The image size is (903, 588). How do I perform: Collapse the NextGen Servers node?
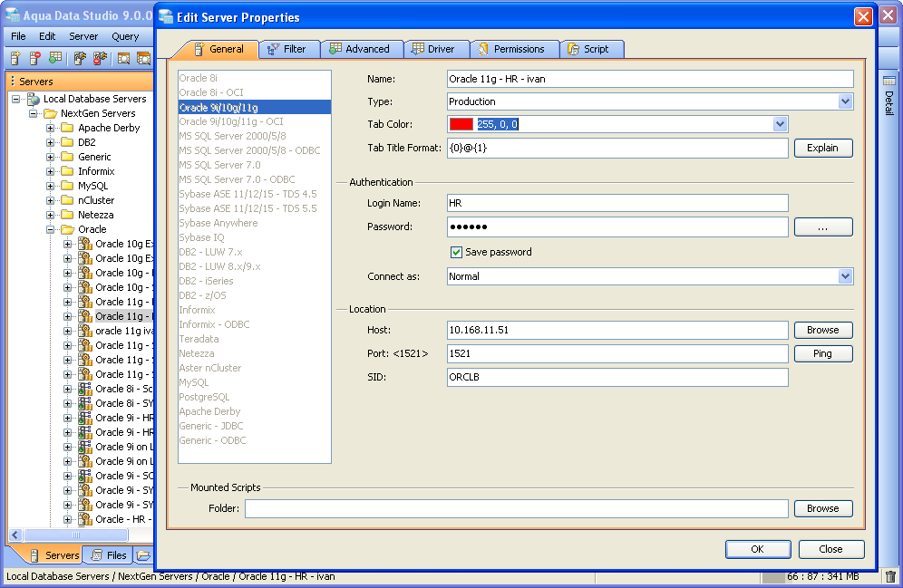pos(34,113)
